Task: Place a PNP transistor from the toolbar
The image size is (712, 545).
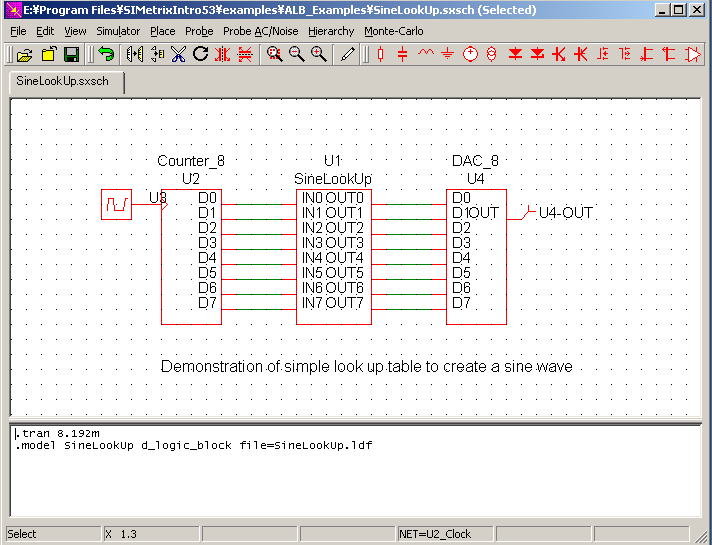Action: pyautogui.click(x=581, y=54)
